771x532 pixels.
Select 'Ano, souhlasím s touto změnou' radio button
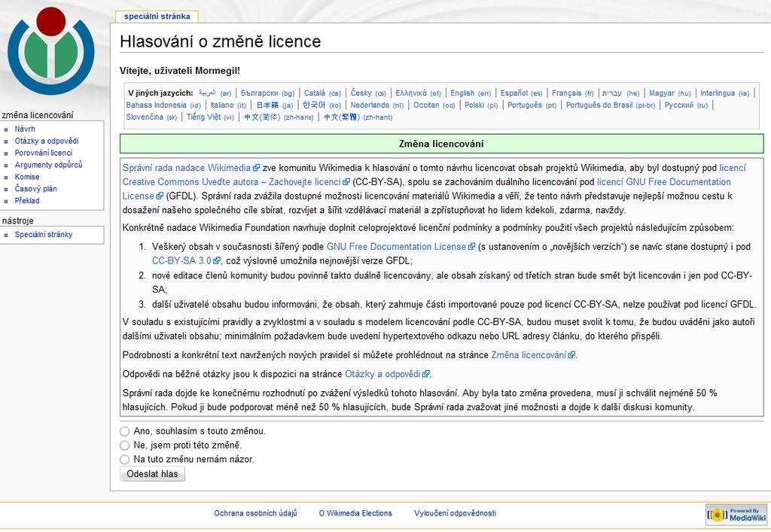124,431
